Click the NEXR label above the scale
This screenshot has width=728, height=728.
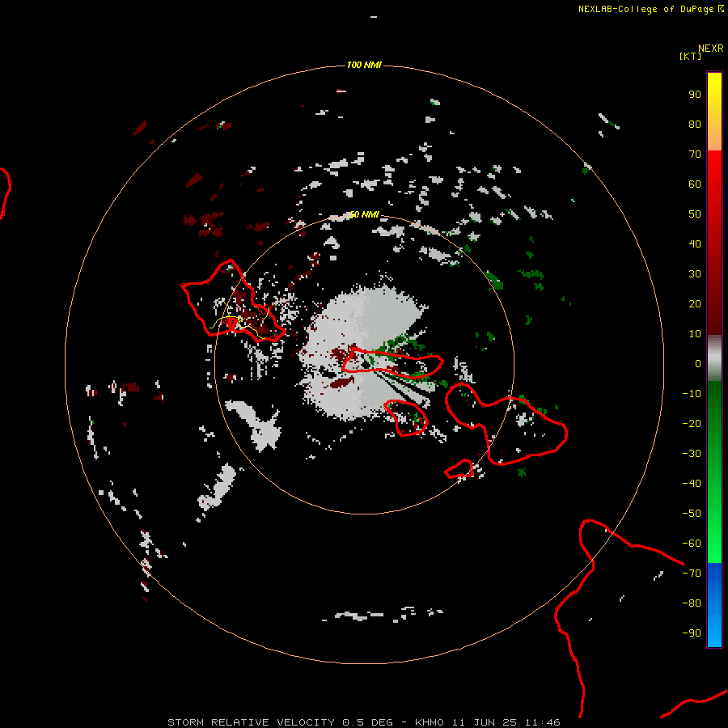(x=711, y=49)
